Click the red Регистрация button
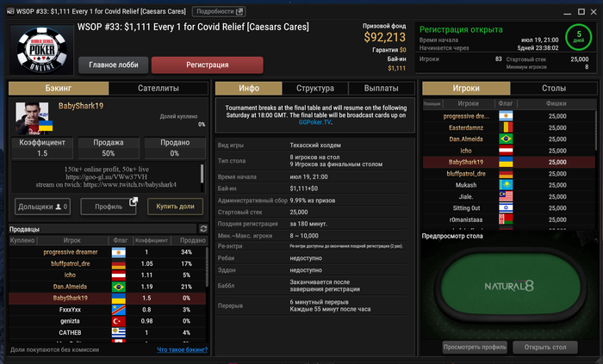Image resolution: width=603 pixels, height=364 pixels. pyautogui.click(x=208, y=65)
